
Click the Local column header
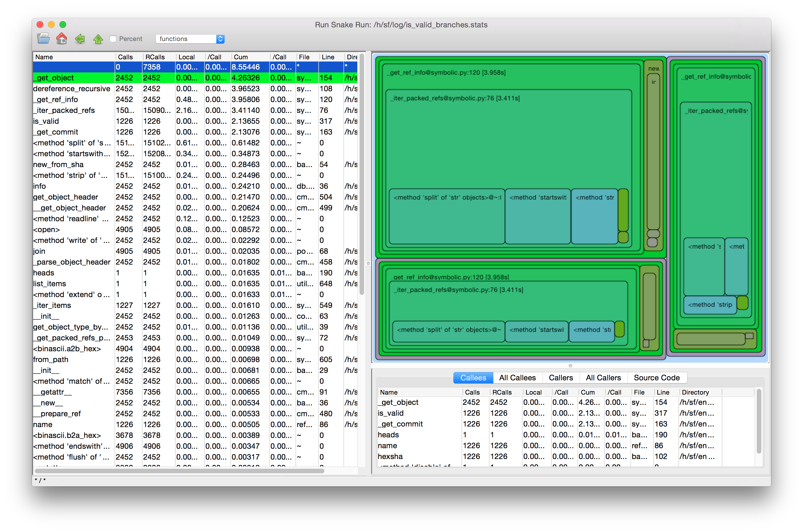186,57
